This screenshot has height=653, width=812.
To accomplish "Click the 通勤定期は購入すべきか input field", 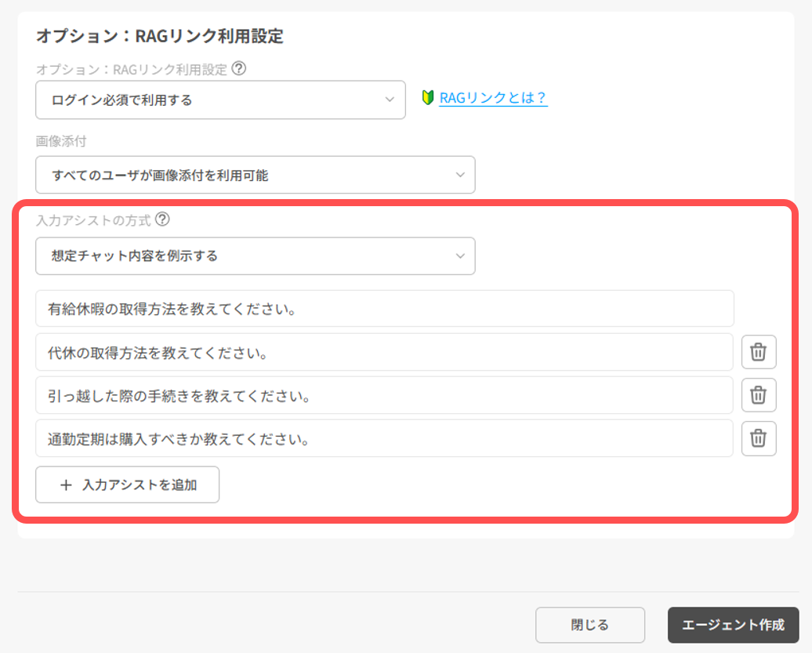I will click(384, 439).
